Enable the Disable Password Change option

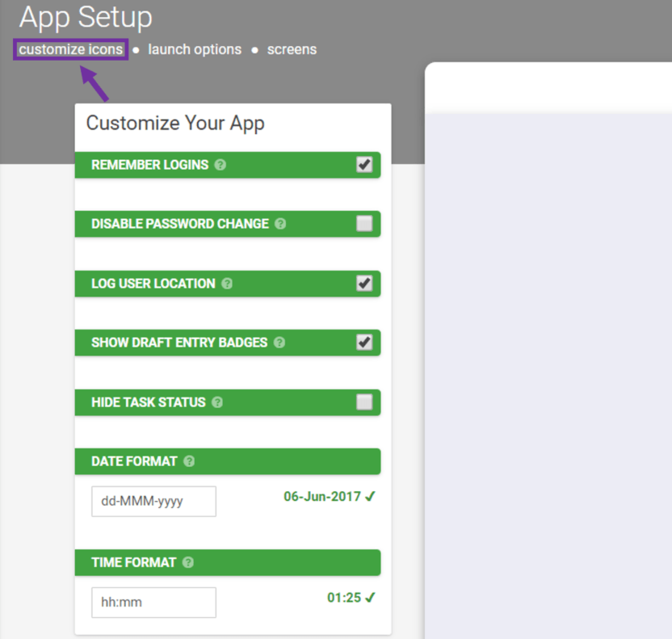point(365,224)
